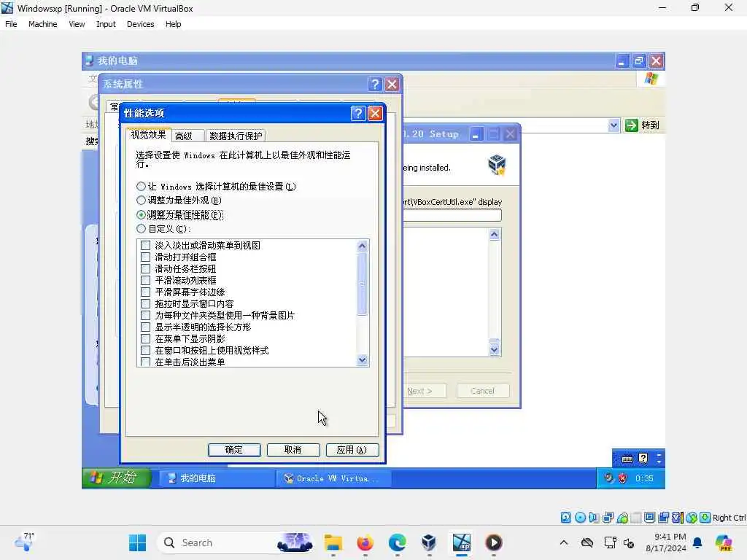This screenshot has width=747, height=560.
Task: Check 显示半透明的选择长方形
Action: tap(146, 327)
